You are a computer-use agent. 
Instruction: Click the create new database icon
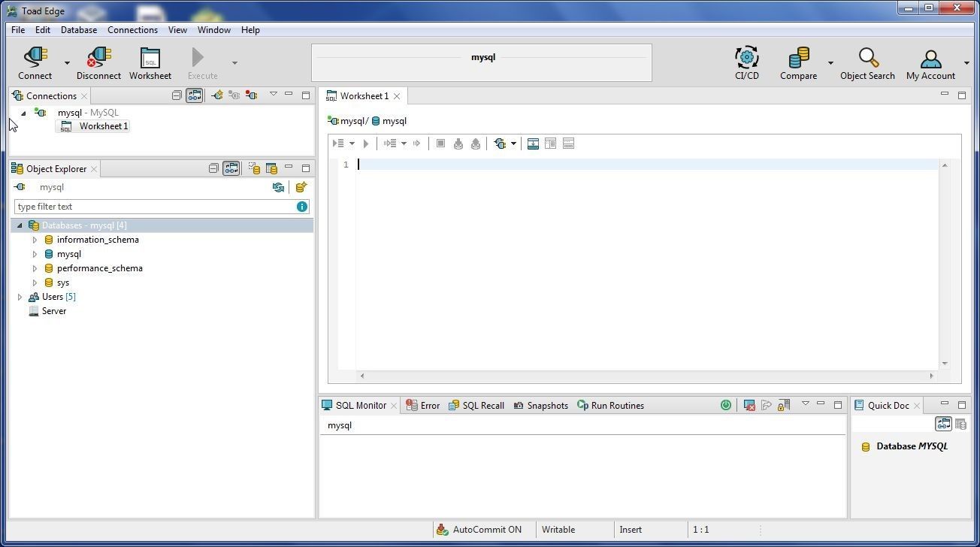[301, 187]
